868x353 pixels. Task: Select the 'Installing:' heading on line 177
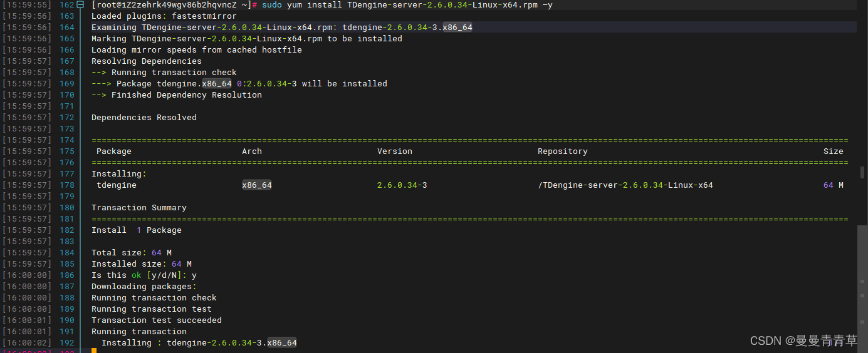point(119,174)
